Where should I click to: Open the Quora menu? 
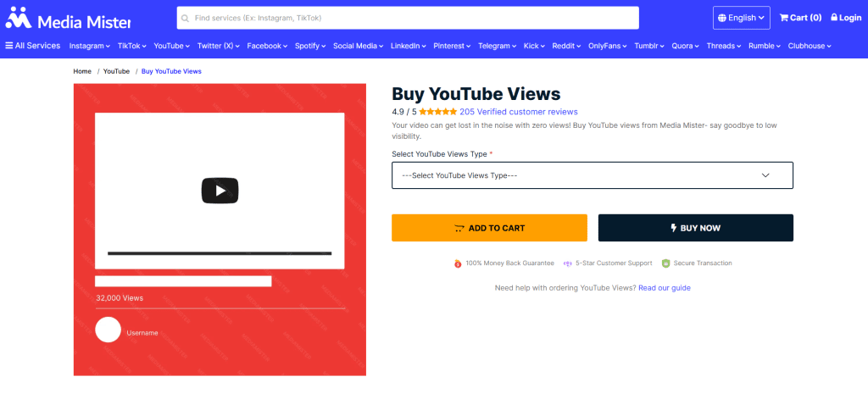click(685, 46)
